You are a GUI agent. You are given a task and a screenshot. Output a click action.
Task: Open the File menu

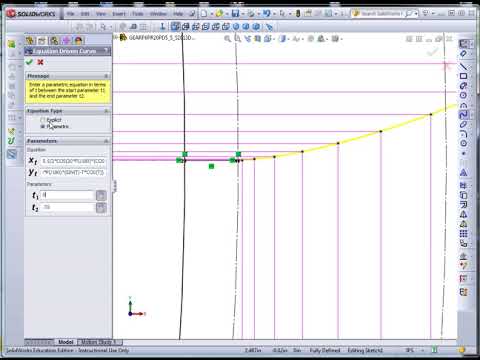71,14
